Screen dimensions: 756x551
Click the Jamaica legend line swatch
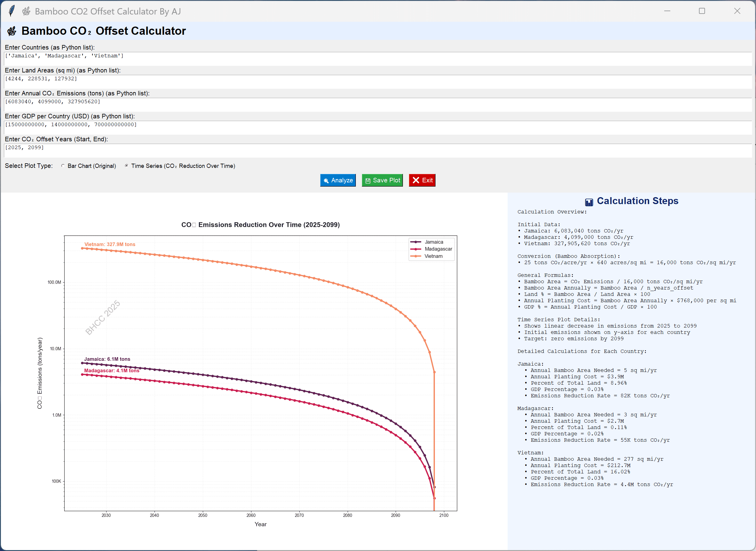pos(415,242)
